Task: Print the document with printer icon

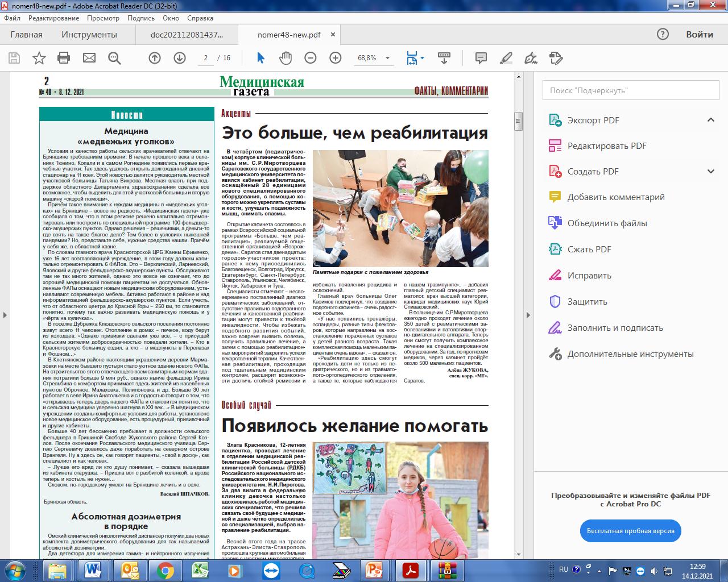Action: 64,58
